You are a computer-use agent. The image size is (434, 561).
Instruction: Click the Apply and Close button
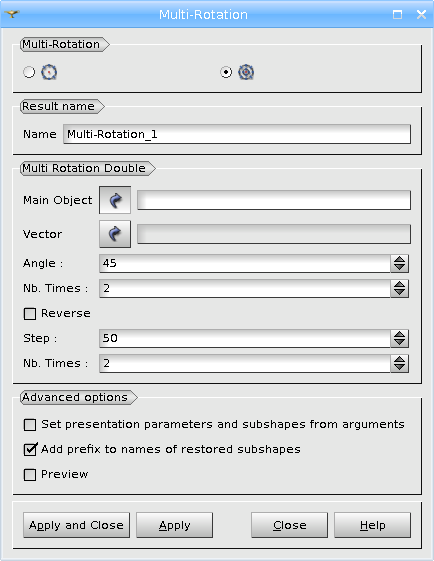tap(77, 525)
